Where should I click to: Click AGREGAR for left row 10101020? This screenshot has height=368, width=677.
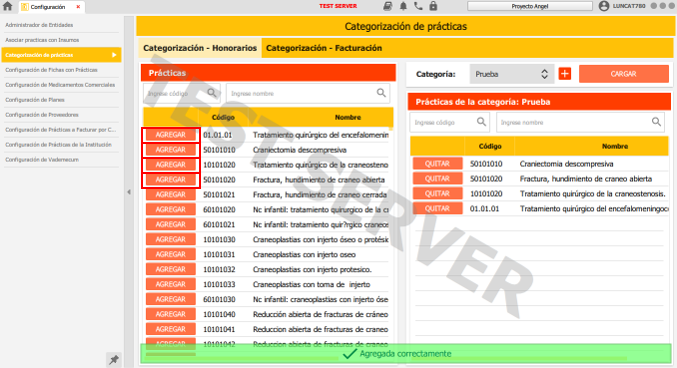coord(171,165)
